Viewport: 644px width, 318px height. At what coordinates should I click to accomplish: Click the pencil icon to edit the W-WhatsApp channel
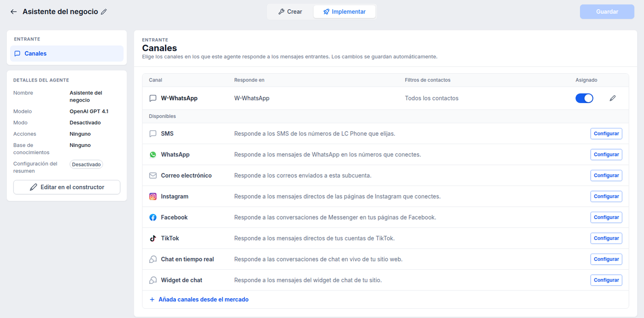click(612, 98)
